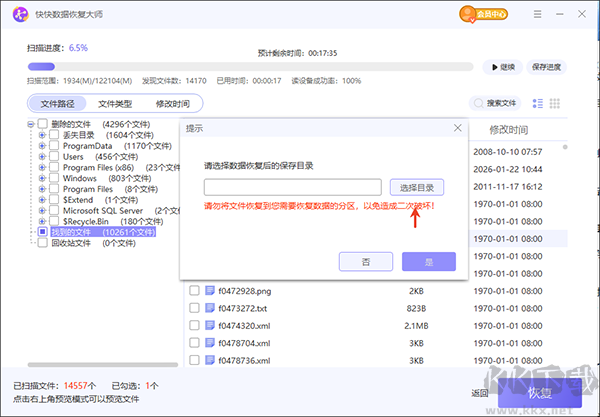Close the 提示 dialog
Screen dimensions: 600x417
tap(458, 128)
